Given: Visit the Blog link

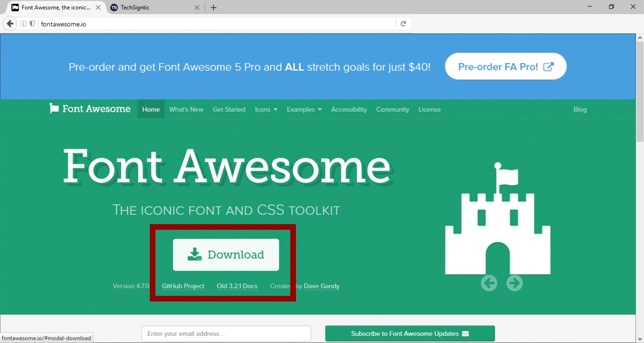Looking at the screenshot, I should 580,109.
